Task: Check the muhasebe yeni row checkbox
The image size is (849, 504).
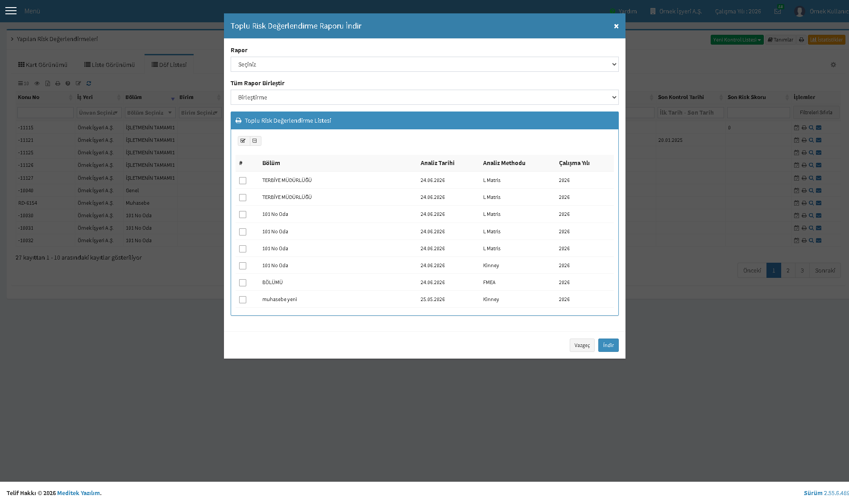Action: click(x=243, y=300)
